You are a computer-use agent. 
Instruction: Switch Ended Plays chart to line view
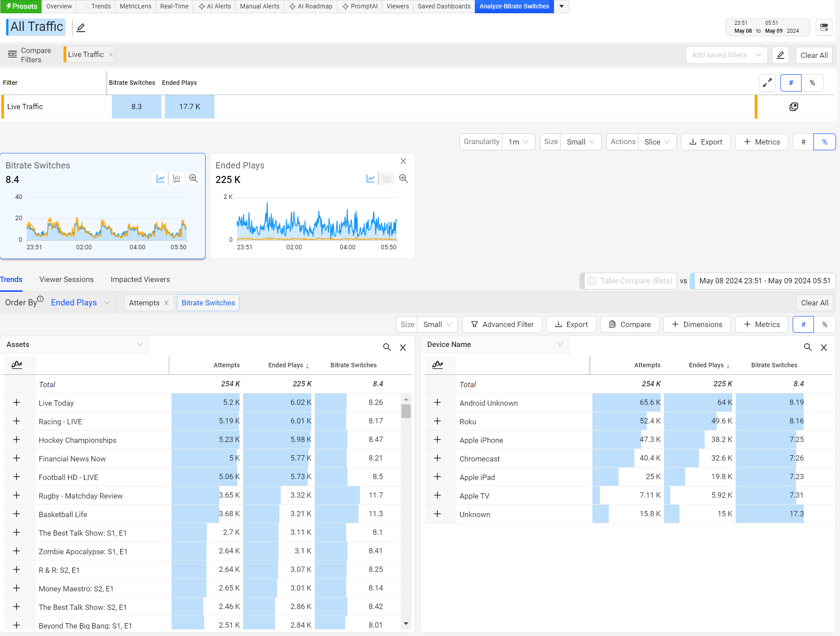click(x=370, y=178)
